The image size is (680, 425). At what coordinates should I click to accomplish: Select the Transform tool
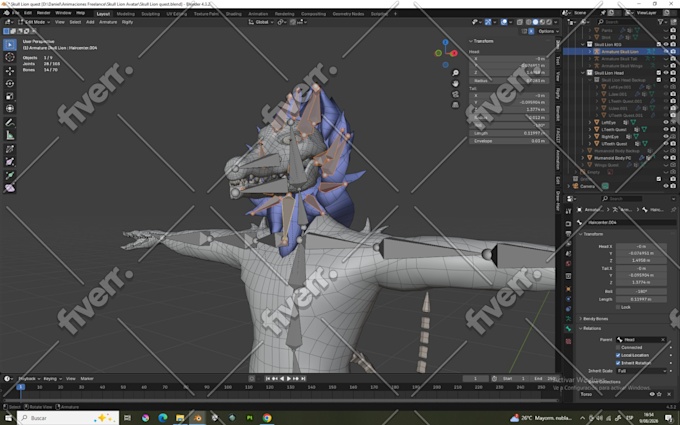(10, 108)
